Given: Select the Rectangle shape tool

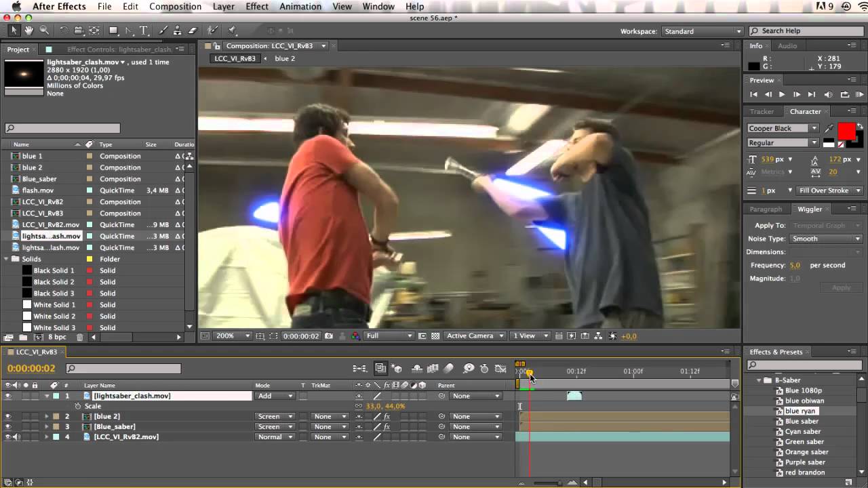Looking at the screenshot, I should click(114, 30).
